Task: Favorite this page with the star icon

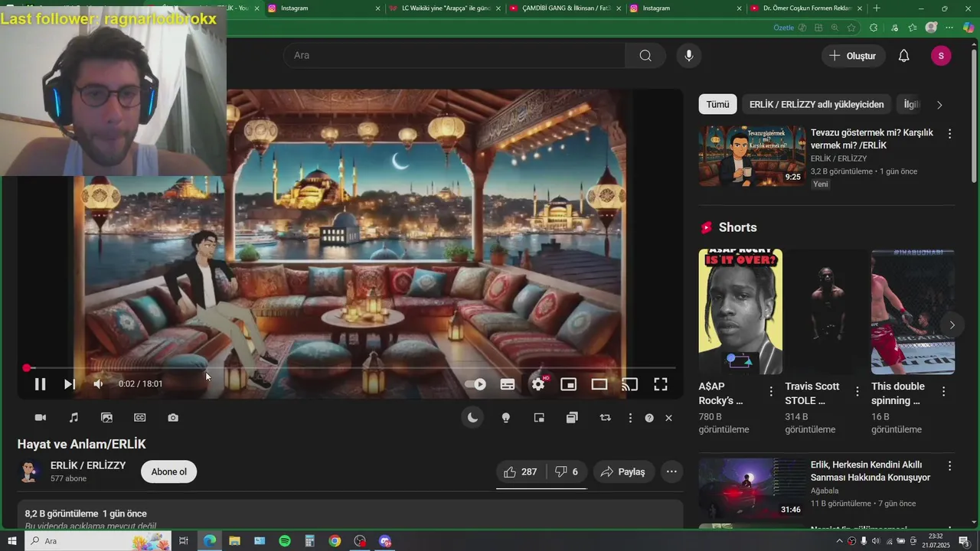Action: pos(851,28)
